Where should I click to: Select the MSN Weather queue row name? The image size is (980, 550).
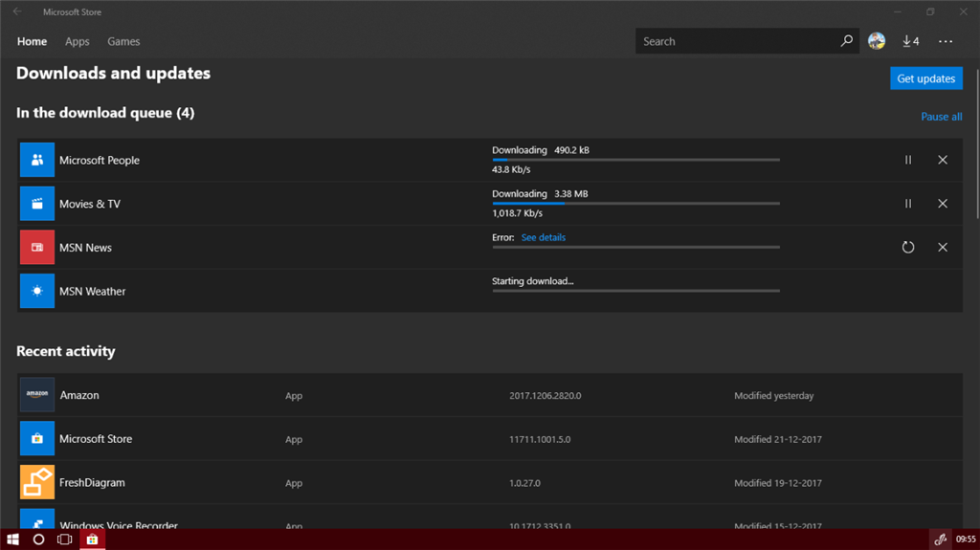[x=93, y=291]
